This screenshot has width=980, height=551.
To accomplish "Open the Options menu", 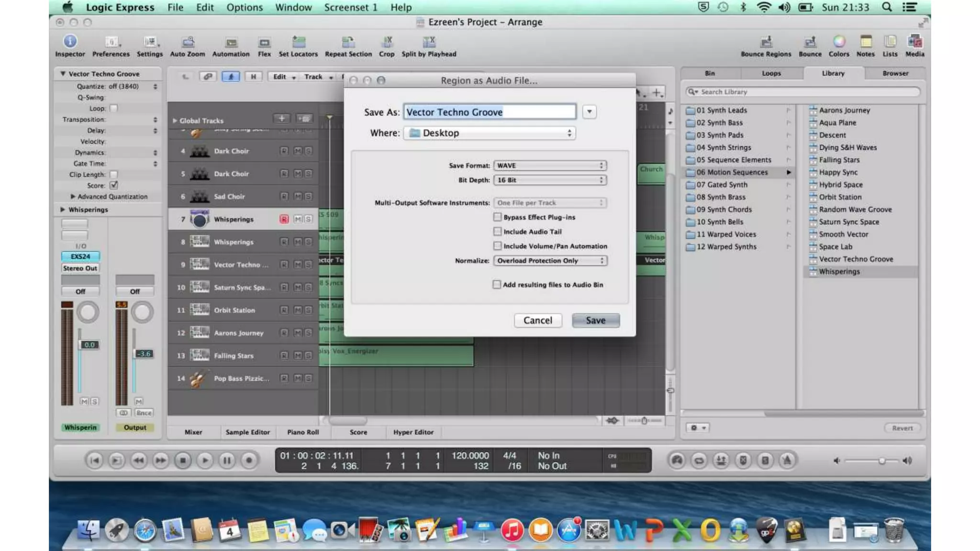I will coord(245,7).
